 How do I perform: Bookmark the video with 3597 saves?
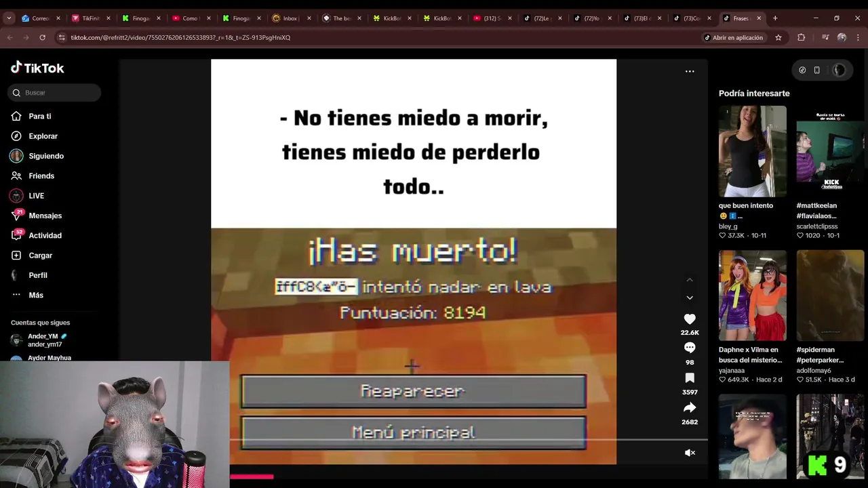coord(690,378)
